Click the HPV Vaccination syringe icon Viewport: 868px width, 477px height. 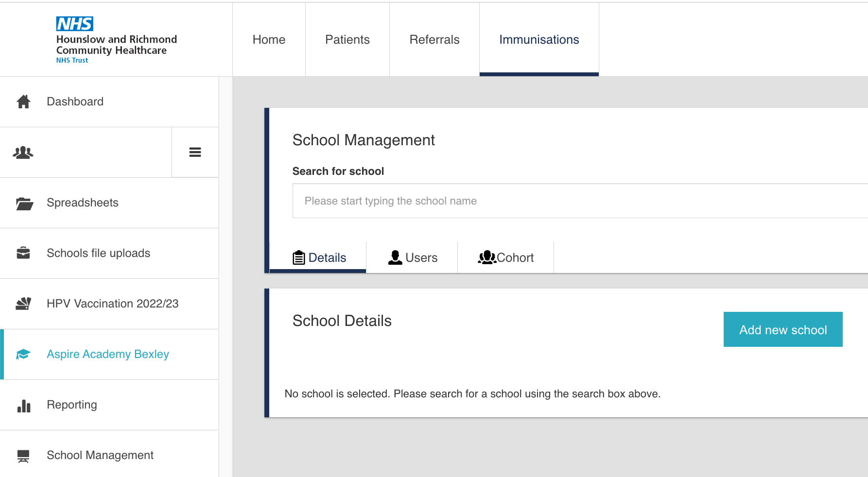[23, 304]
